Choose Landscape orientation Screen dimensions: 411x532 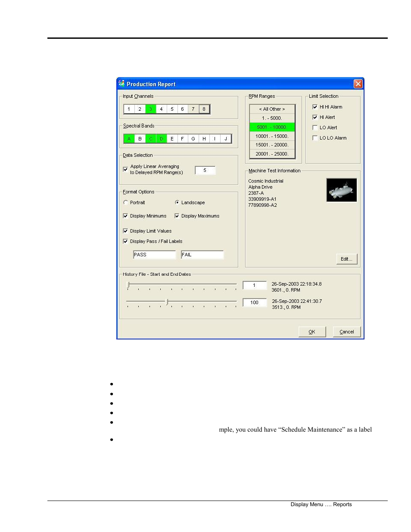[x=177, y=202]
